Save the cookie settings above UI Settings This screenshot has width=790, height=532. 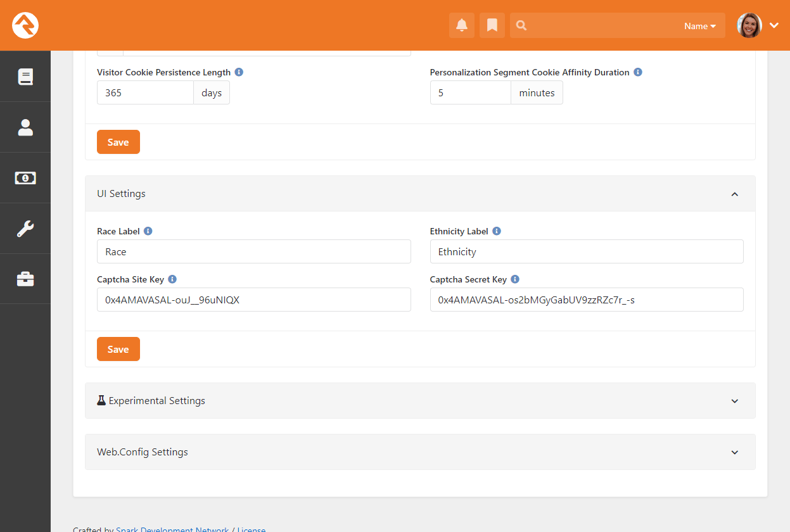pos(118,142)
